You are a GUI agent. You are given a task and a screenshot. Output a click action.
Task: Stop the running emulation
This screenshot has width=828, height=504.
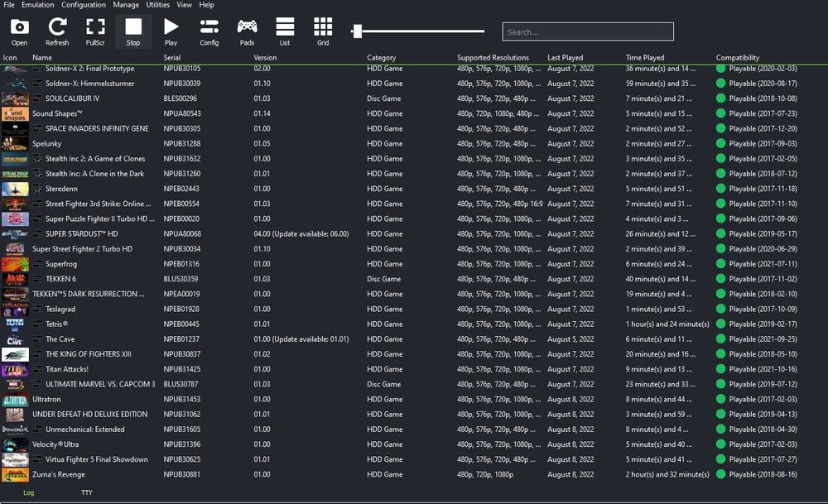point(133,31)
